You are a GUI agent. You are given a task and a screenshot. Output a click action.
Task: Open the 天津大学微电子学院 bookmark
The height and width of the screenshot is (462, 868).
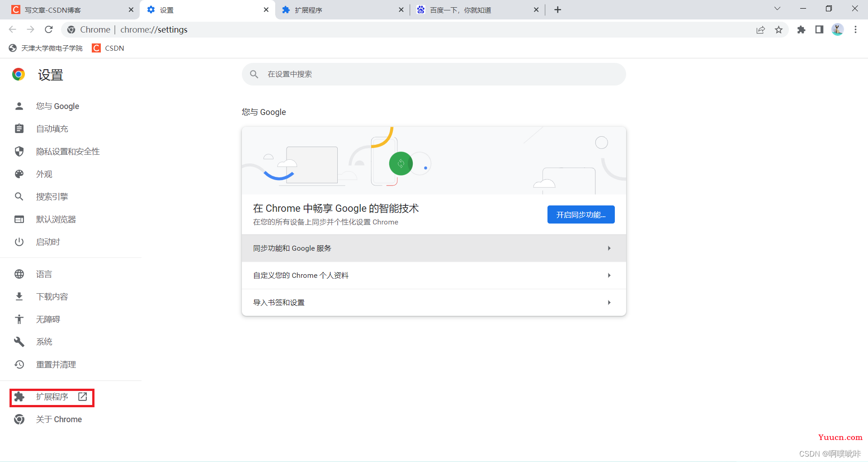pyautogui.click(x=46, y=48)
